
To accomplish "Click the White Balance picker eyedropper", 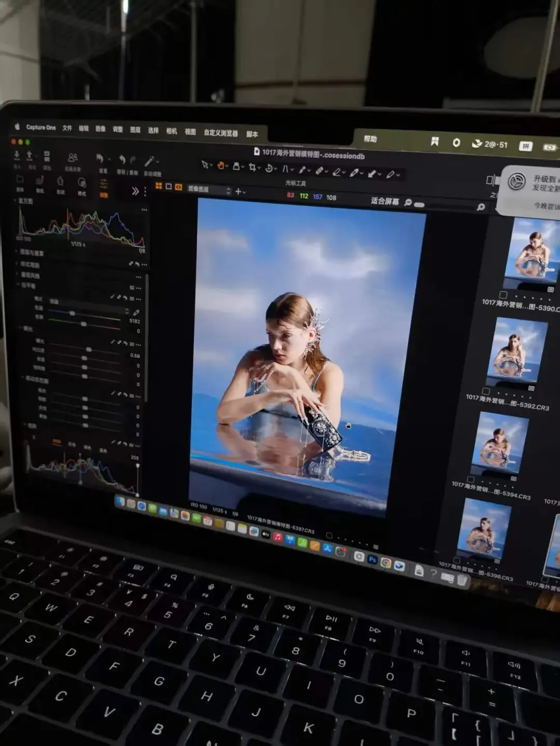I will pyautogui.click(x=136, y=312).
